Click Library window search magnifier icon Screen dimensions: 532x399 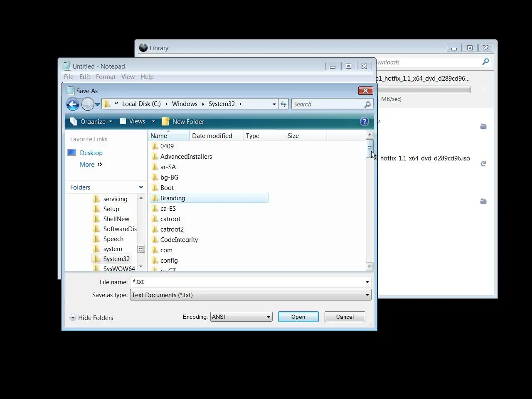pos(485,62)
